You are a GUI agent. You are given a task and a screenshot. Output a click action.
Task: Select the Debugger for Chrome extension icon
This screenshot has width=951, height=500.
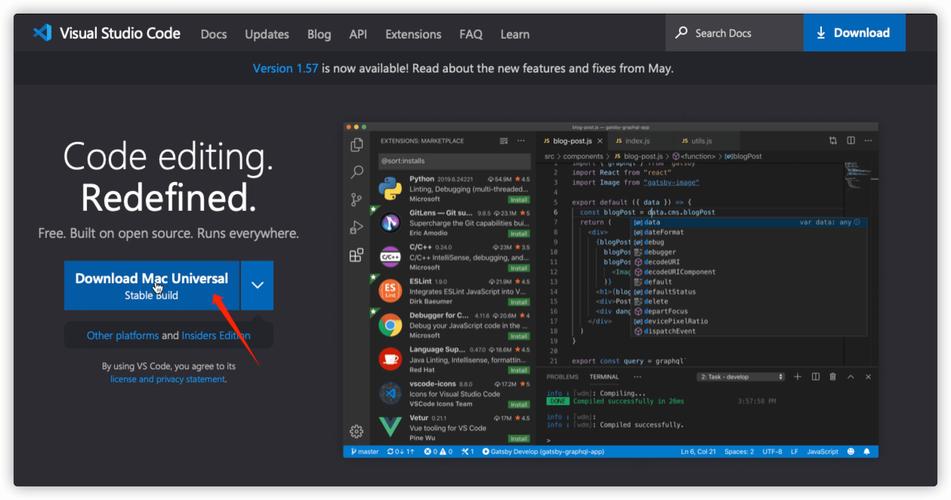click(390, 325)
